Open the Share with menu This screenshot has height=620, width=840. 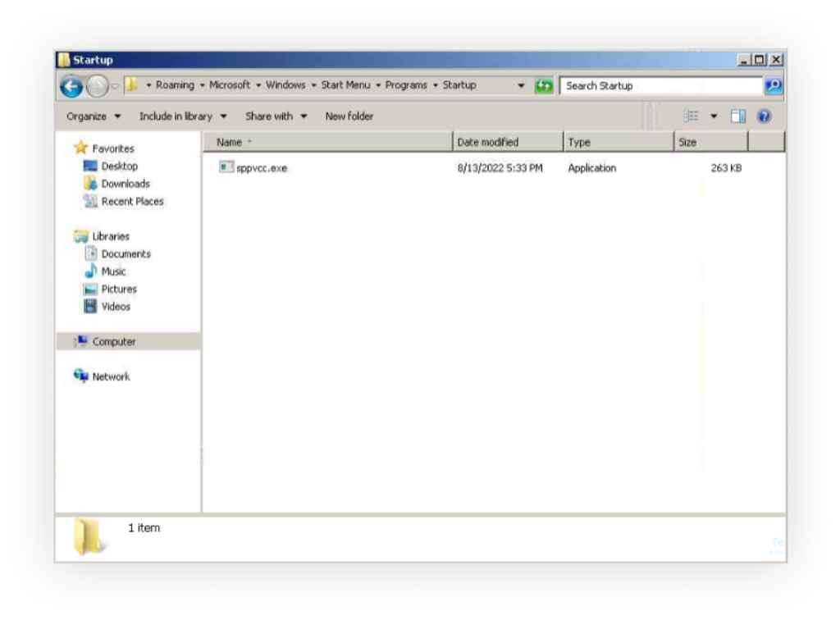pyautogui.click(x=276, y=116)
